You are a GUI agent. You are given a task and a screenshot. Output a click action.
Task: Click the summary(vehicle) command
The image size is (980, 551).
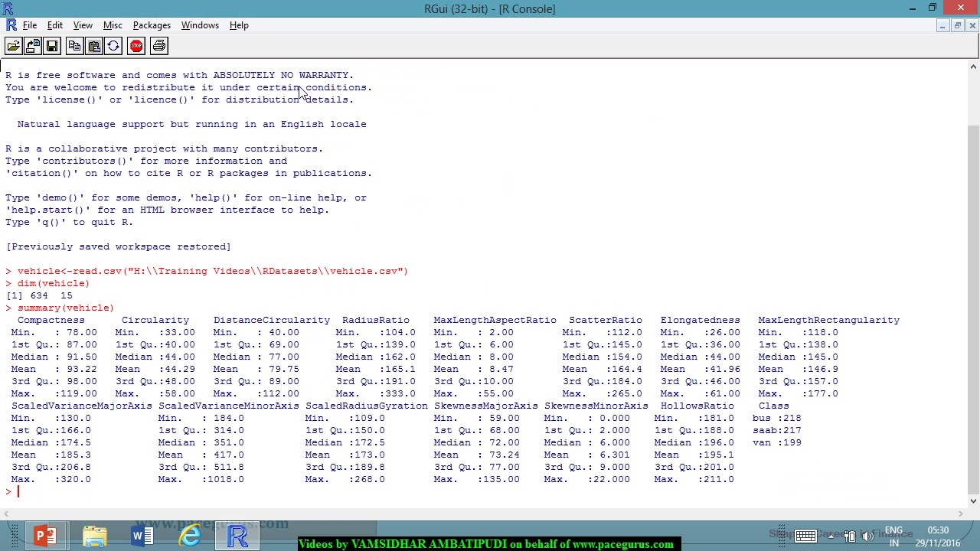pyautogui.click(x=66, y=308)
